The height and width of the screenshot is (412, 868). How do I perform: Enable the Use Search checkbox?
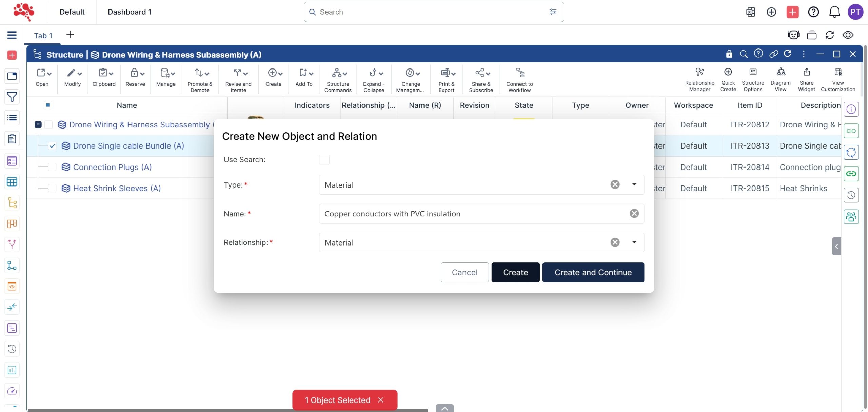click(x=324, y=160)
